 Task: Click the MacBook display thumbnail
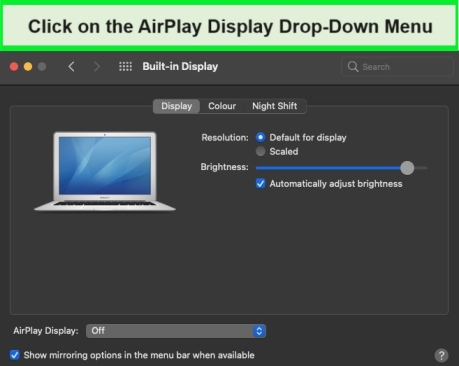pyautogui.click(x=105, y=171)
